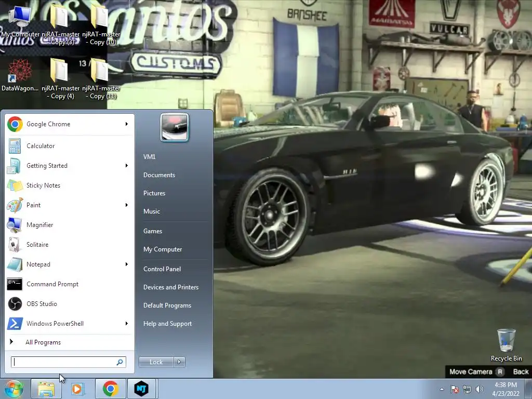Open Windows Media Player taskbar icon
This screenshot has width=532, height=399.
coord(77,389)
